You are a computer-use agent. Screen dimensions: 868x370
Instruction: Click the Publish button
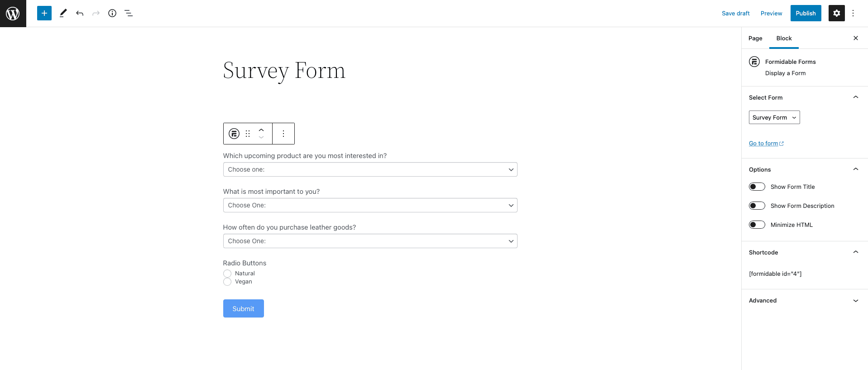click(x=806, y=13)
